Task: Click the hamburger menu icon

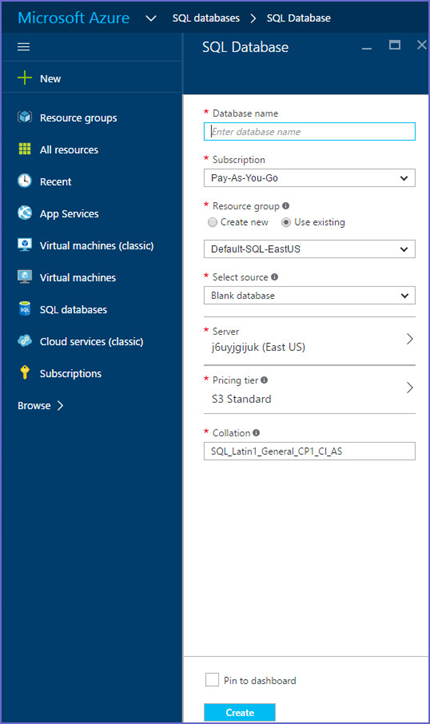Action: [24, 47]
